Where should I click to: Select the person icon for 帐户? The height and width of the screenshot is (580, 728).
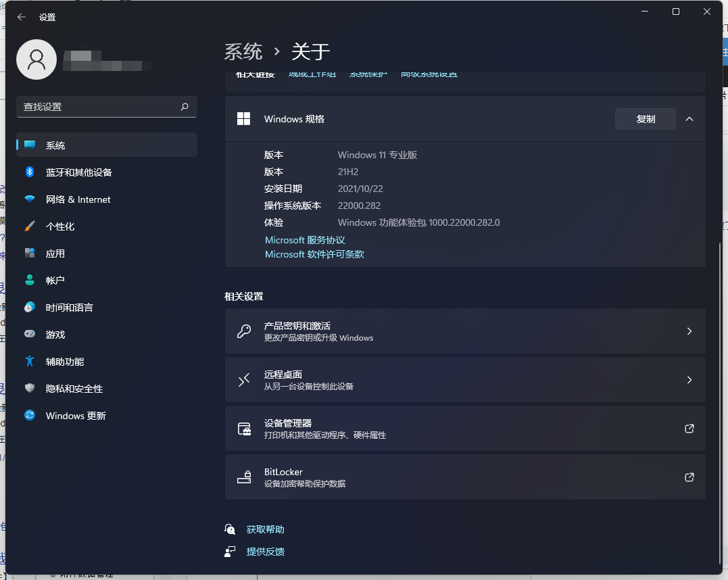pyautogui.click(x=30, y=280)
